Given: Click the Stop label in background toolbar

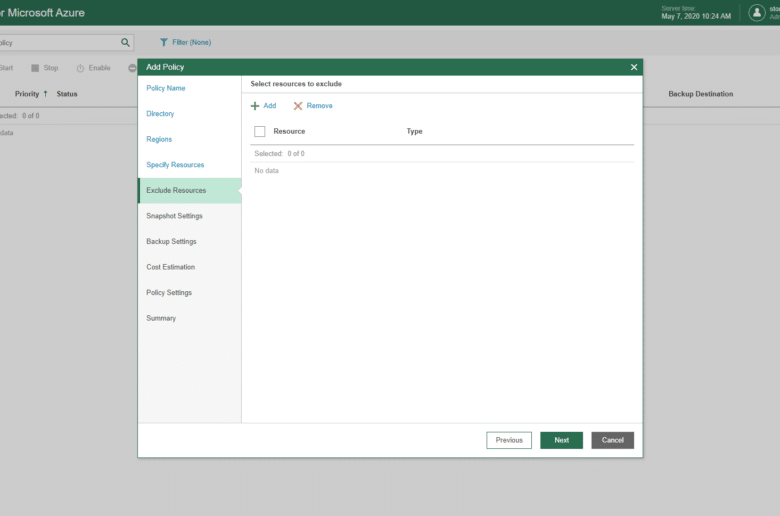Looking at the screenshot, I should pos(51,68).
